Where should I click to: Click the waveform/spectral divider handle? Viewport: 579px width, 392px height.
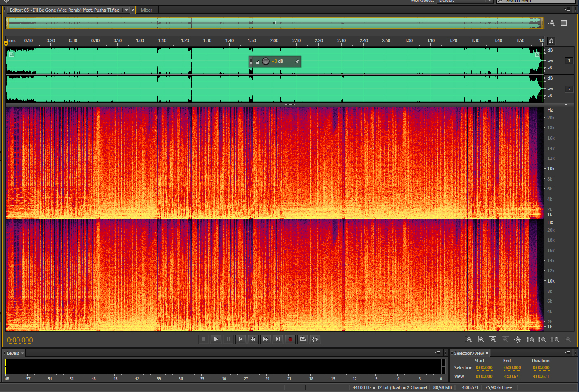tap(290, 105)
